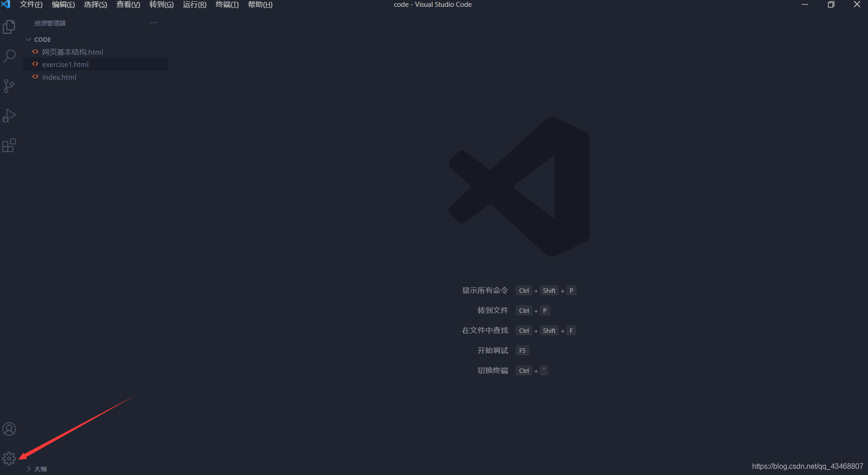Open index.html file
Image resolution: width=868 pixels, height=475 pixels.
pos(96,77)
